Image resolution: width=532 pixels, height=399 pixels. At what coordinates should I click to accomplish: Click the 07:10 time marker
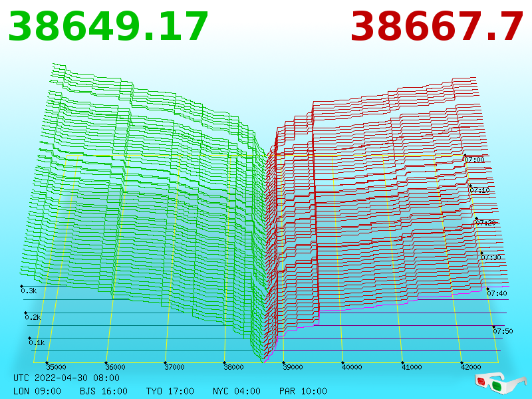[x=479, y=190]
